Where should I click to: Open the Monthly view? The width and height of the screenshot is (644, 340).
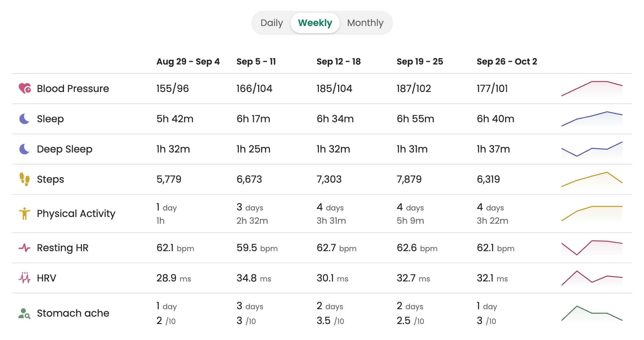[365, 23]
